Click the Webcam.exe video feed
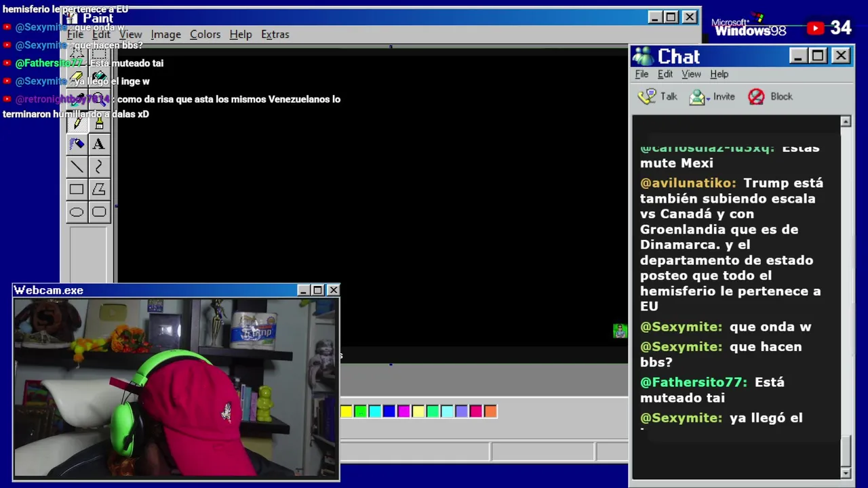This screenshot has height=488, width=868. [x=176, y=388]
